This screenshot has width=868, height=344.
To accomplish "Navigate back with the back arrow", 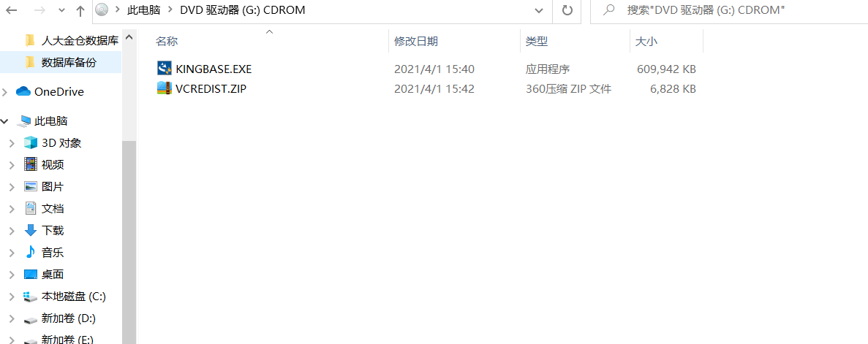I will [11, 10].
